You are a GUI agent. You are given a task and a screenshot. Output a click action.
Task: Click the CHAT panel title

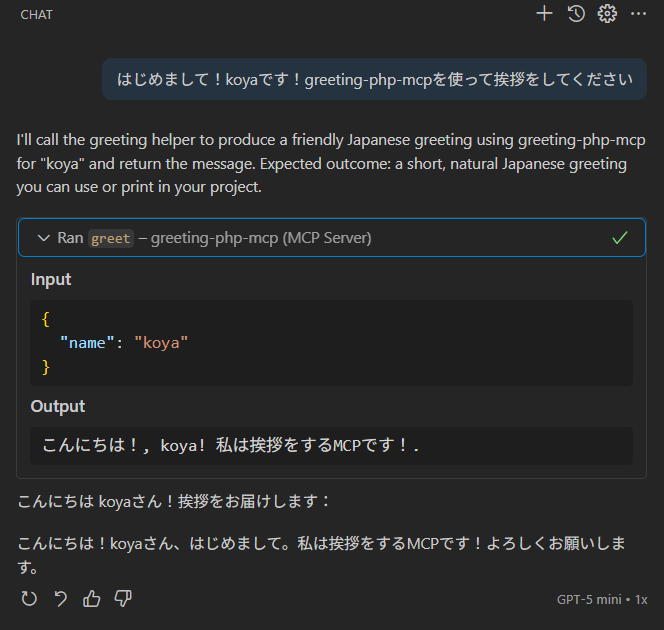click(36, 15)
